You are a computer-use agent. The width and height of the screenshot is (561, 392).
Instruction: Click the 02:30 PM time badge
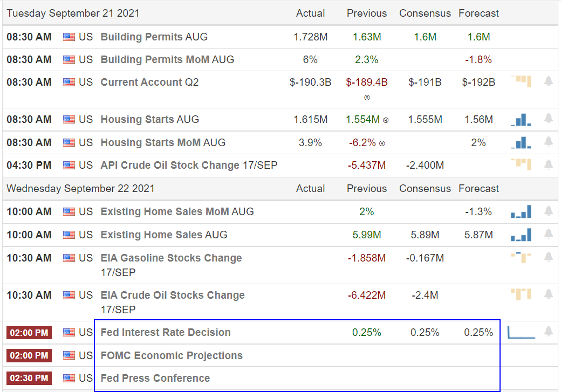[x=29, y=378]
